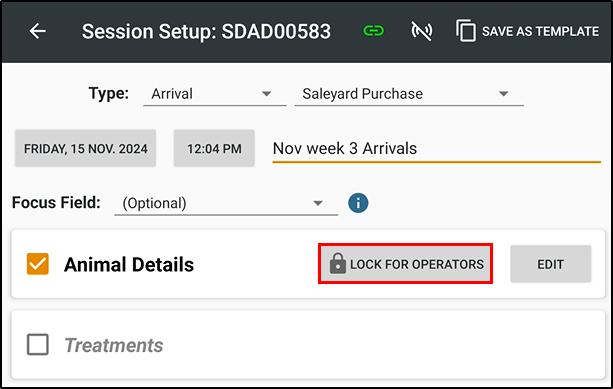Open the blue Focus Field info icon
The width and height of the screenshot is (613, 389).
(x=358, y=203)
